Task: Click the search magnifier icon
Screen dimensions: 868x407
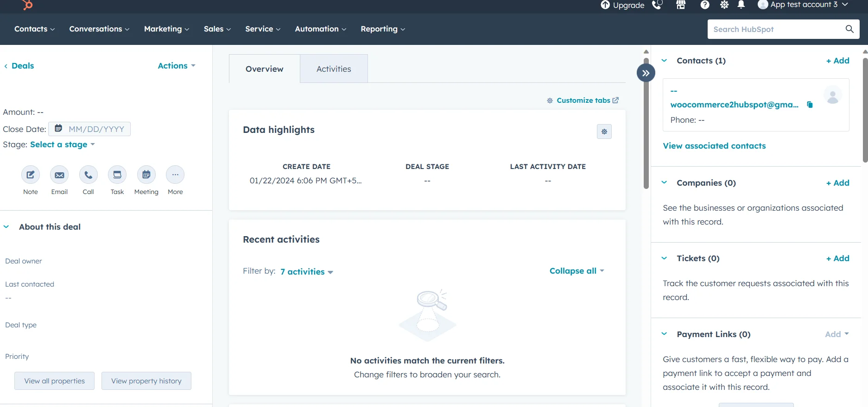Action: point(849,29)
